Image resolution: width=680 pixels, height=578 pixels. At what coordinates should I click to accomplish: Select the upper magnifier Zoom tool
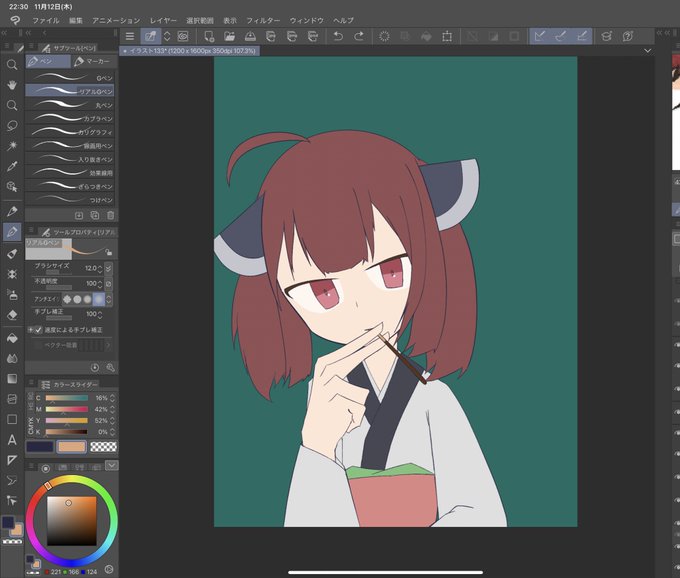(x=12, y=65)
